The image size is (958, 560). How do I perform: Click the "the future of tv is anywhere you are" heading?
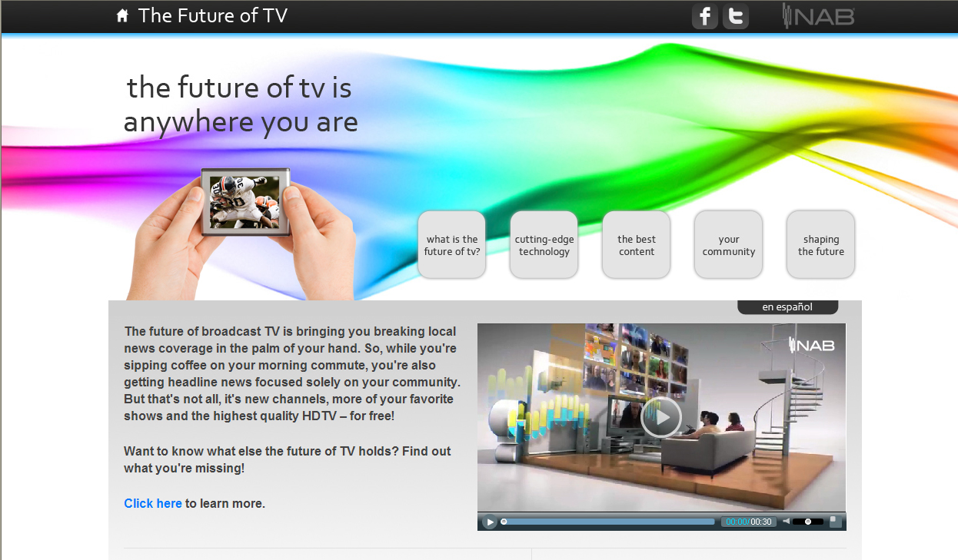tap(241, 104)
